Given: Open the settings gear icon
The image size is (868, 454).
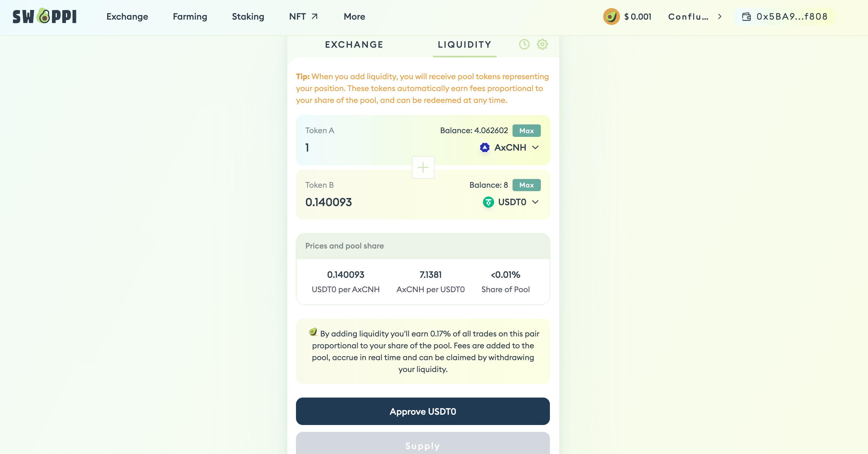Looking at the screenshot, I should click(542, 44).
